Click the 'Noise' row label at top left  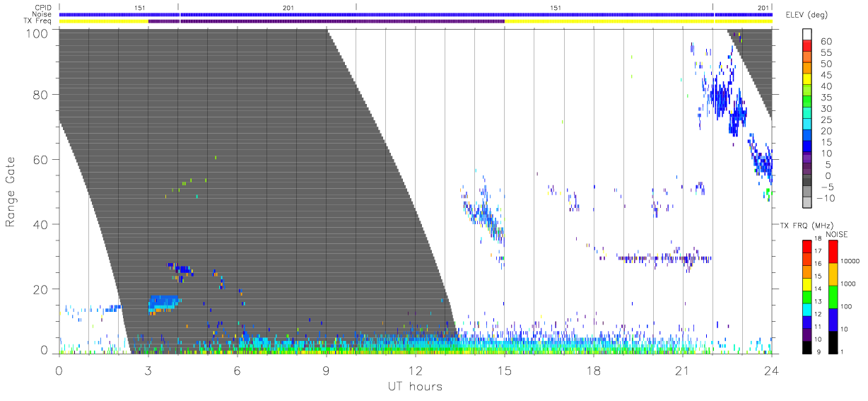(x=42, y=14)
